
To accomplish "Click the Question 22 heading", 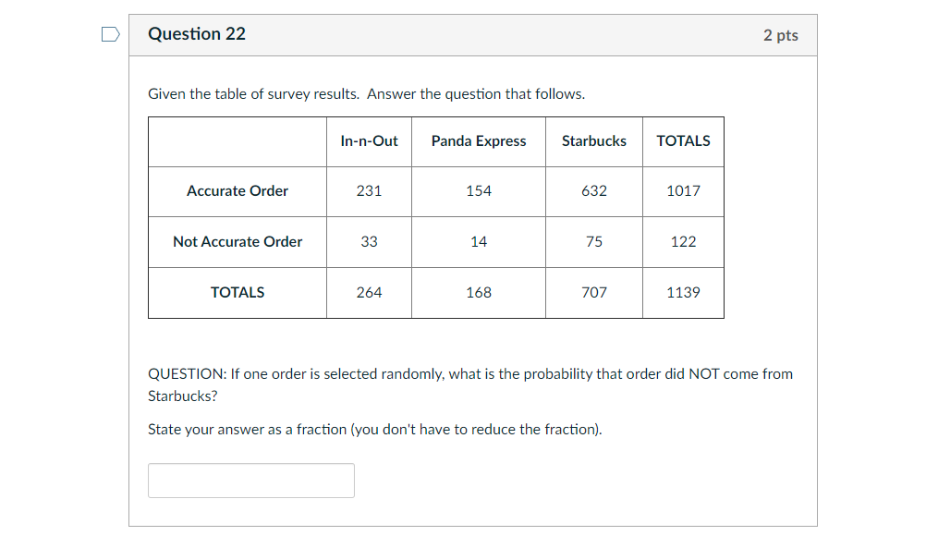I will 197,34.
